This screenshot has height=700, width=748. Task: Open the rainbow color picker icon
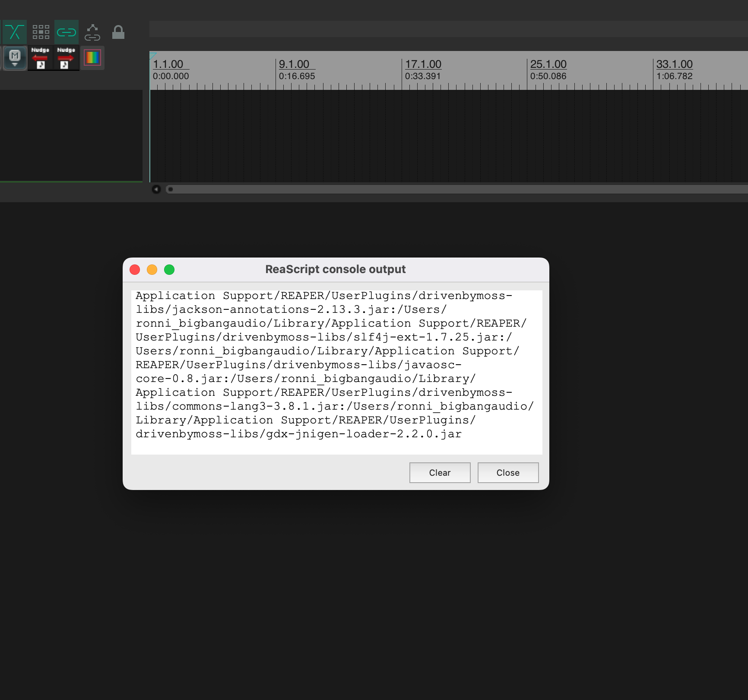tap(92, 57)
